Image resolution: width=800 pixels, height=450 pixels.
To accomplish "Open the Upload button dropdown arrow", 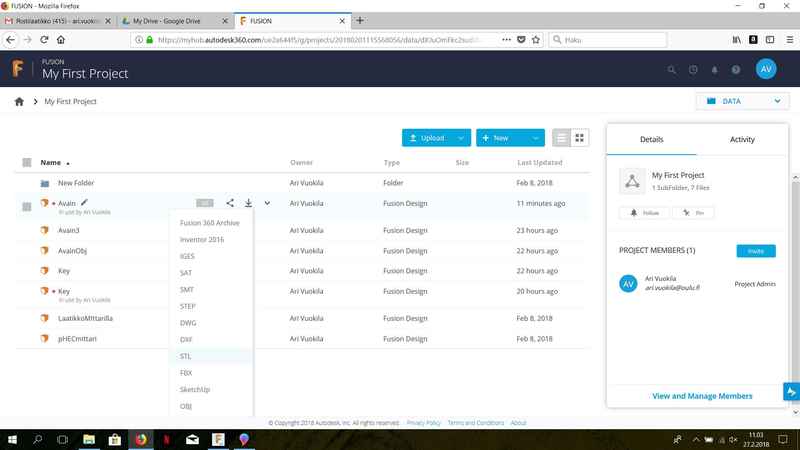I will click(x=461, y=138).
